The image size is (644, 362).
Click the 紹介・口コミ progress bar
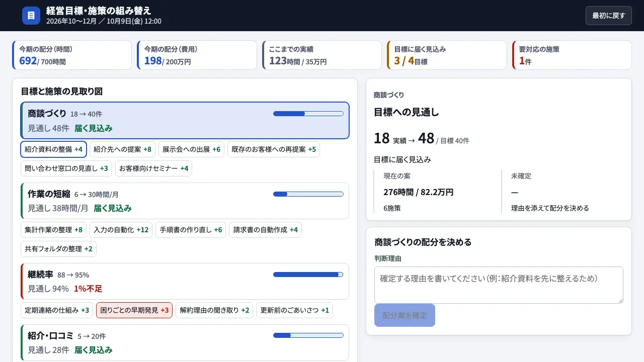[308, 335]
